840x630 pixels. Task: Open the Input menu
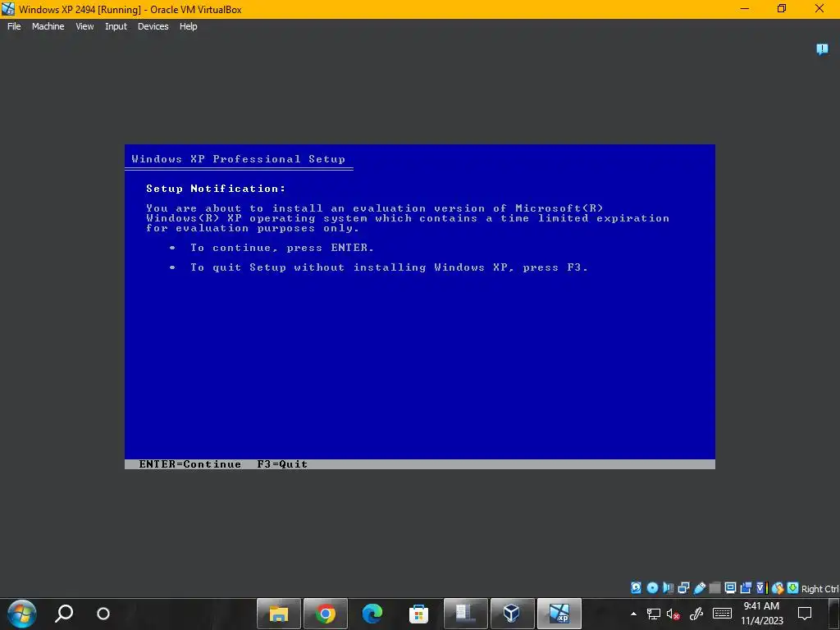(x=116, y=26)
